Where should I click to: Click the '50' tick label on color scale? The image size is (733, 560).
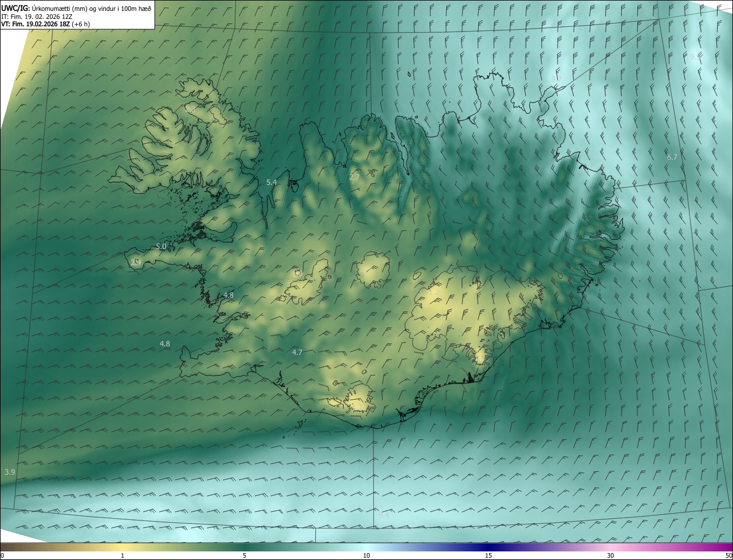tap(728, 555)
